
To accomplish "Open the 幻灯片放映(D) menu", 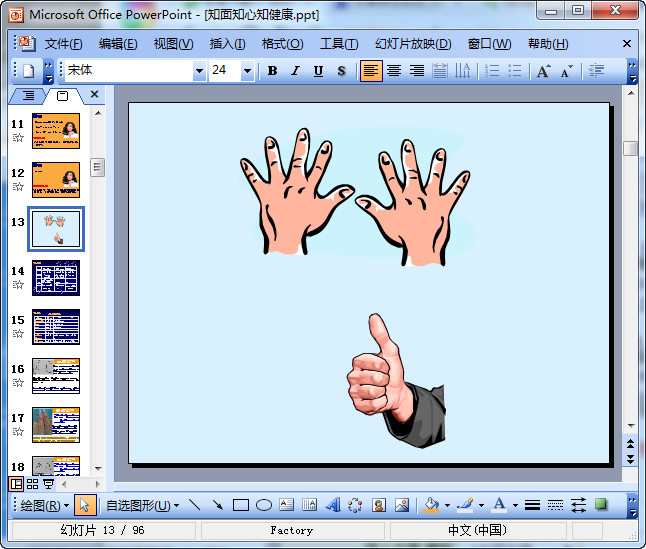I will click(x=413, y=44).
